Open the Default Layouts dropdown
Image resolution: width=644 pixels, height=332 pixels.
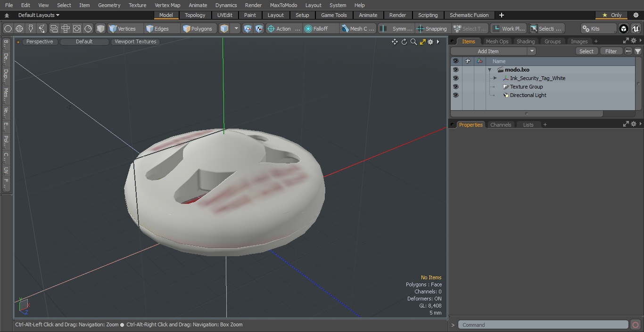pyautogui.click(x=39, y=15)
